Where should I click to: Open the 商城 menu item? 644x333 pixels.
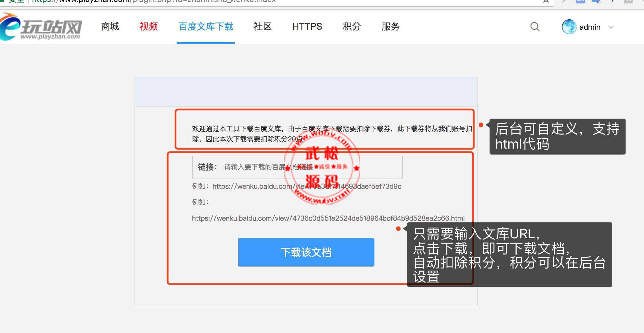pos(110,27)
